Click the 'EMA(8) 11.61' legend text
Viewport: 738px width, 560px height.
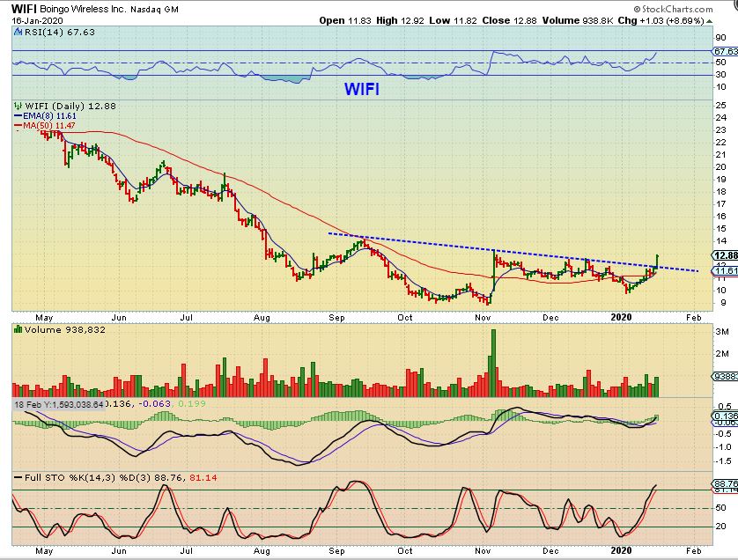[49, 115]
